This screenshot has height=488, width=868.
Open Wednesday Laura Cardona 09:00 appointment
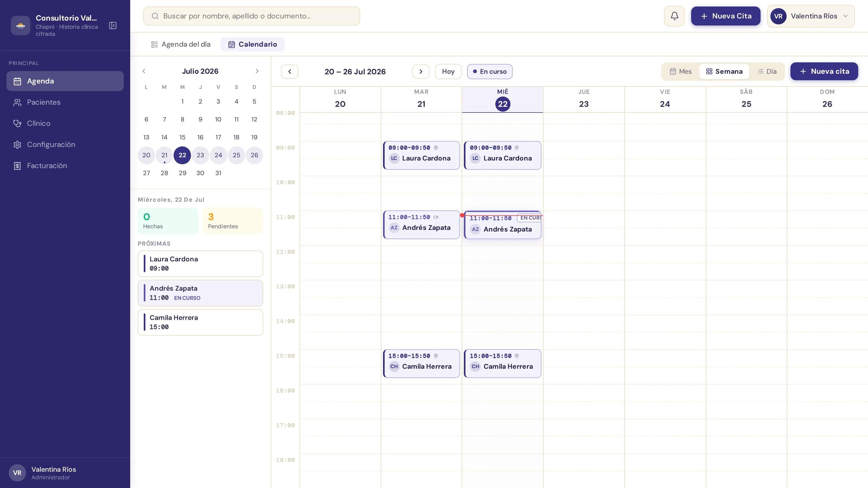coord(503,155)
